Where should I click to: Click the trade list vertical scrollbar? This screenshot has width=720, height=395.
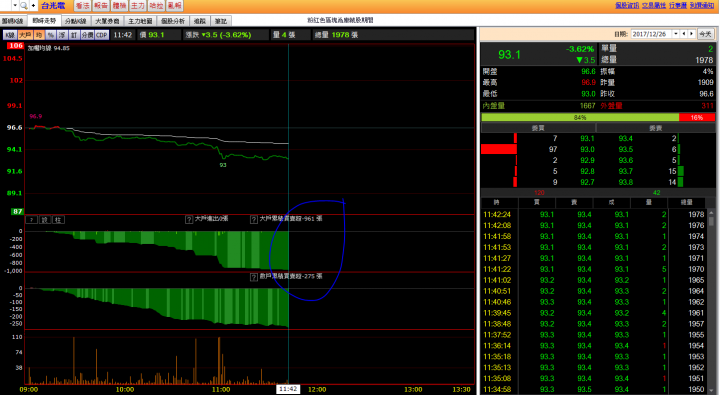pos(711,301)
